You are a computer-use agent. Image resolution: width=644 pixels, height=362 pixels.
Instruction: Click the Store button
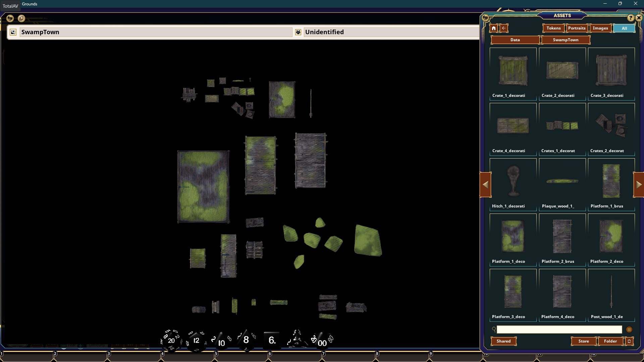[584, 341]
